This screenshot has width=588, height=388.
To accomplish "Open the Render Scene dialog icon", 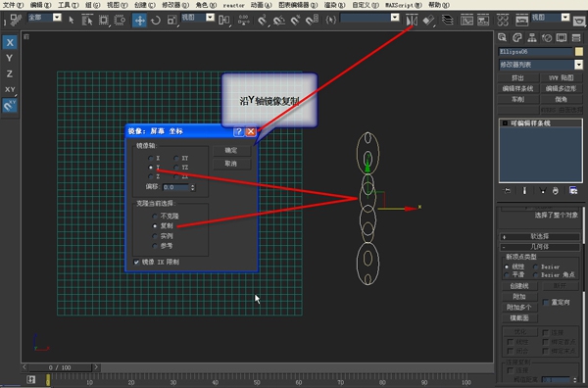I will pyautogui.click(x=521, y=20).
